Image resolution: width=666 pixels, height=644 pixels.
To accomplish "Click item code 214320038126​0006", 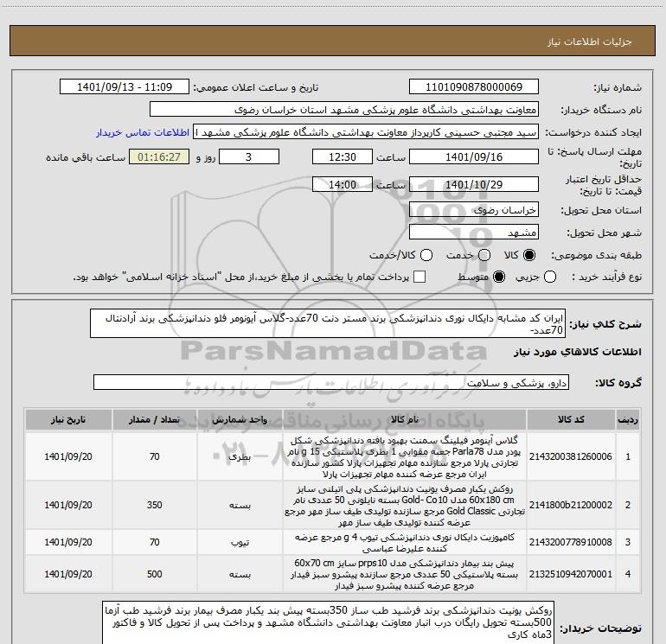I will (x=571, y=456).
